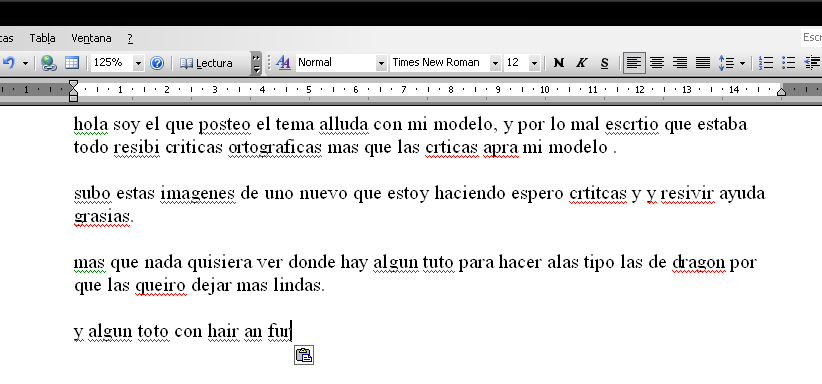822x384 pixels.
Task: Click the misspelled word "resibi"
Action: (137, 148)
